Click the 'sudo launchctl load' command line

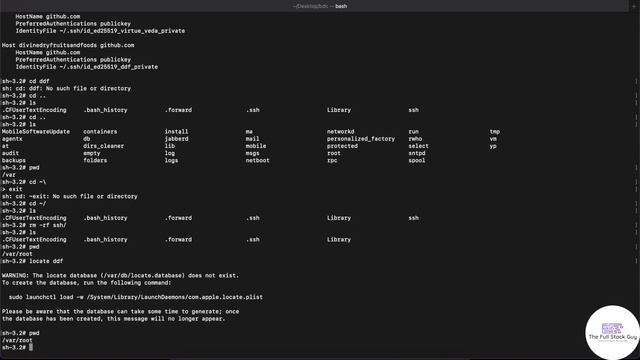(136, 297)
